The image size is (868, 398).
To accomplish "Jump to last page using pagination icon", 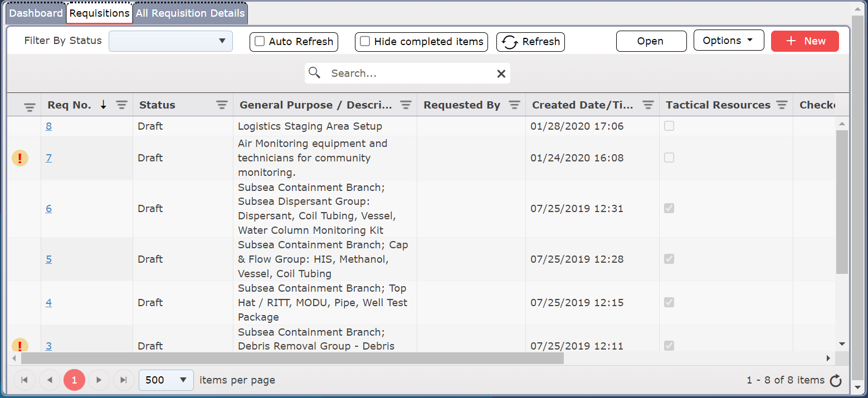I will pyautogui.click(x=123, y=380).
